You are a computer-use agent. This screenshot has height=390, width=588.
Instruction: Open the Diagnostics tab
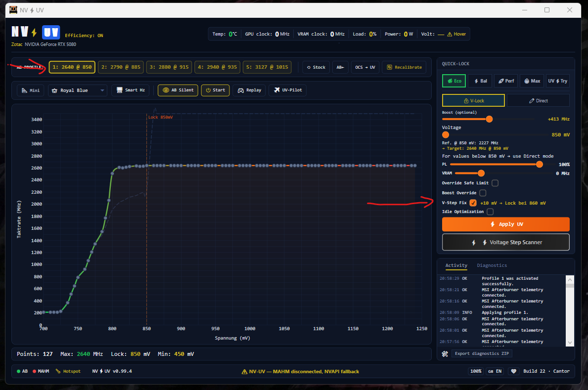pyautogui.click(x=492, y=265)
